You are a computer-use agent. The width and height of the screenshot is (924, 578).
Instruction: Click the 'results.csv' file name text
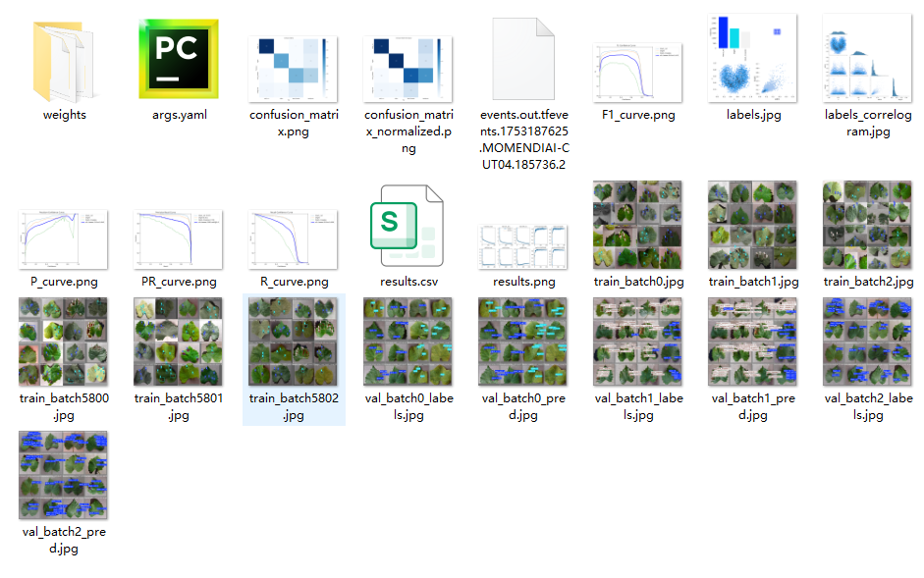click(x=408, y=282)
